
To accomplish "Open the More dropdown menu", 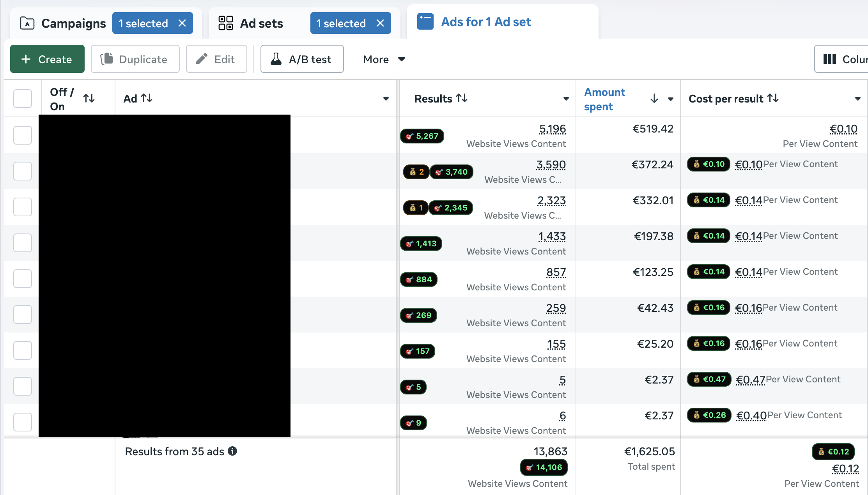I will click(x=384, y=59).
